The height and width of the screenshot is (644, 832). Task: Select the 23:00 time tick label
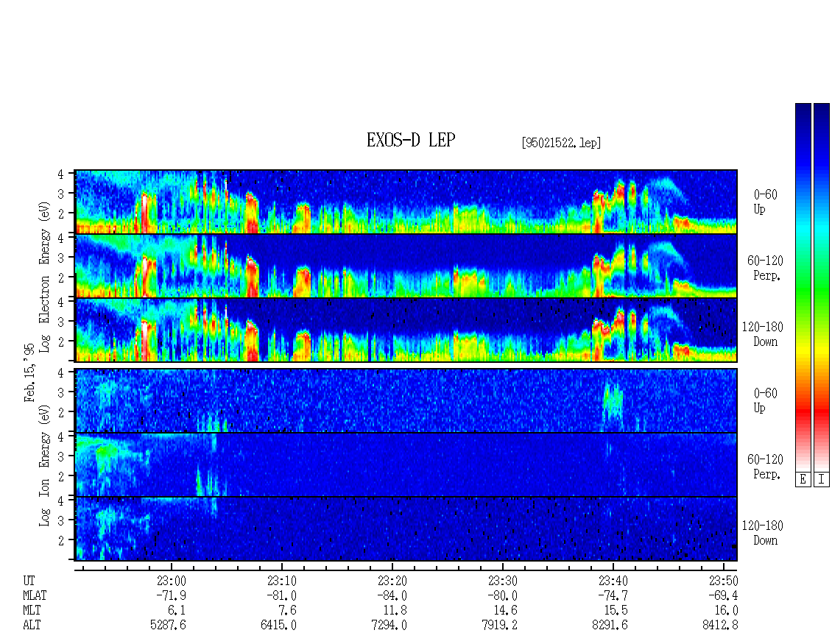[171, 581]
